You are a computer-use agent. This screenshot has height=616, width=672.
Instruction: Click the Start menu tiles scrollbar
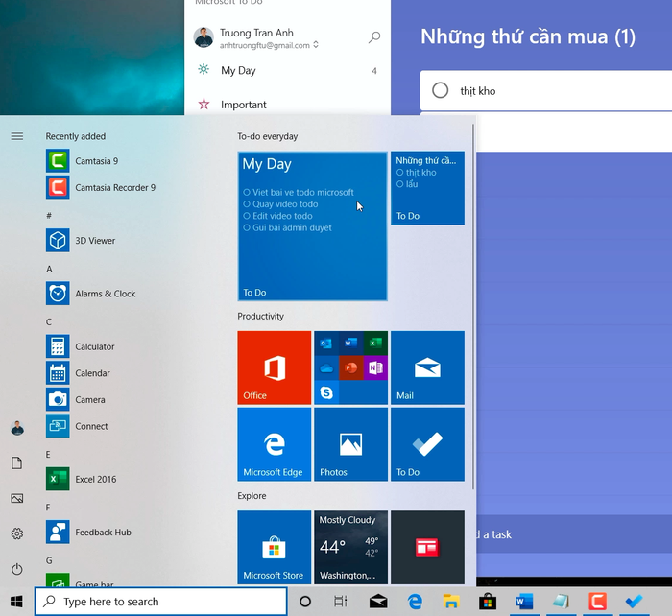coord(472,306)
